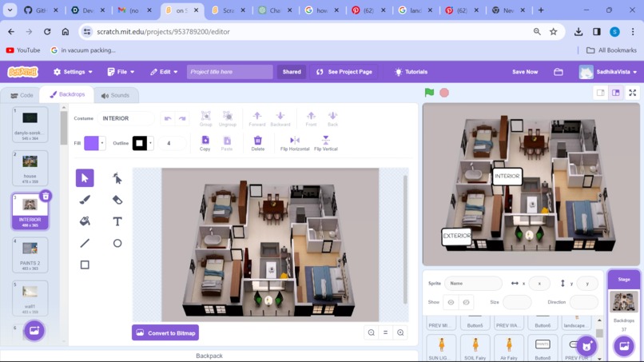644x362 pixels.
Task: Send object to Back
Action: coord(332,119)
